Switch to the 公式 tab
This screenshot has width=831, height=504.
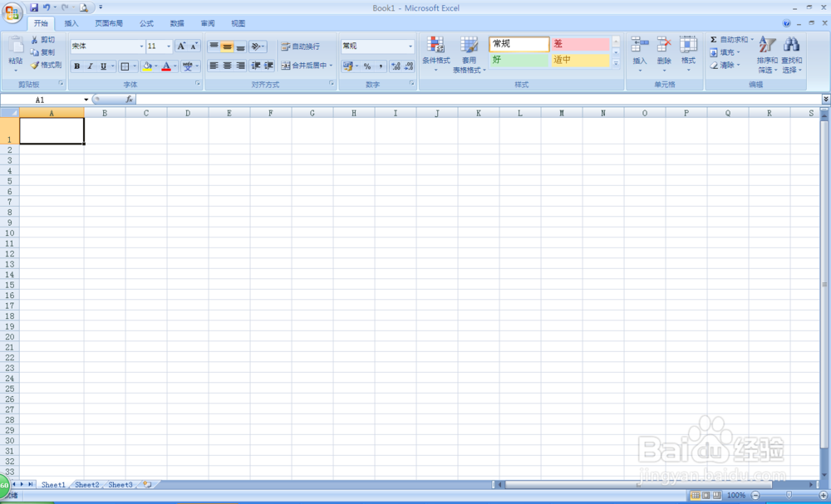point(146,23)
